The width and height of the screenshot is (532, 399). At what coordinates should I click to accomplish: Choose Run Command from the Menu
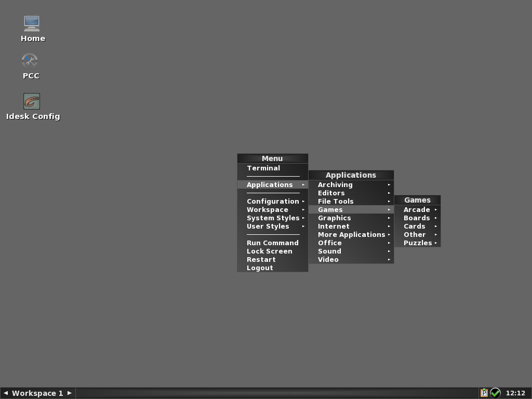click(273, 243)
